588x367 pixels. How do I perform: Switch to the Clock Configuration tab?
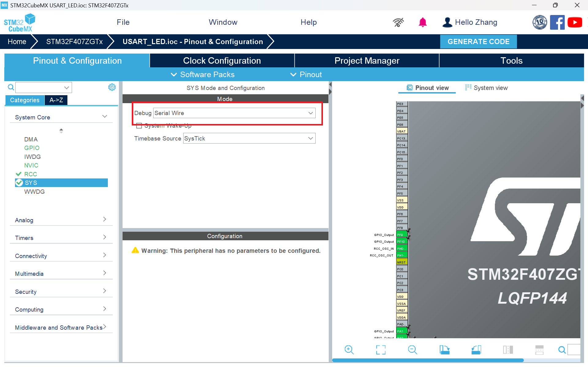click(x=222, y=61)
